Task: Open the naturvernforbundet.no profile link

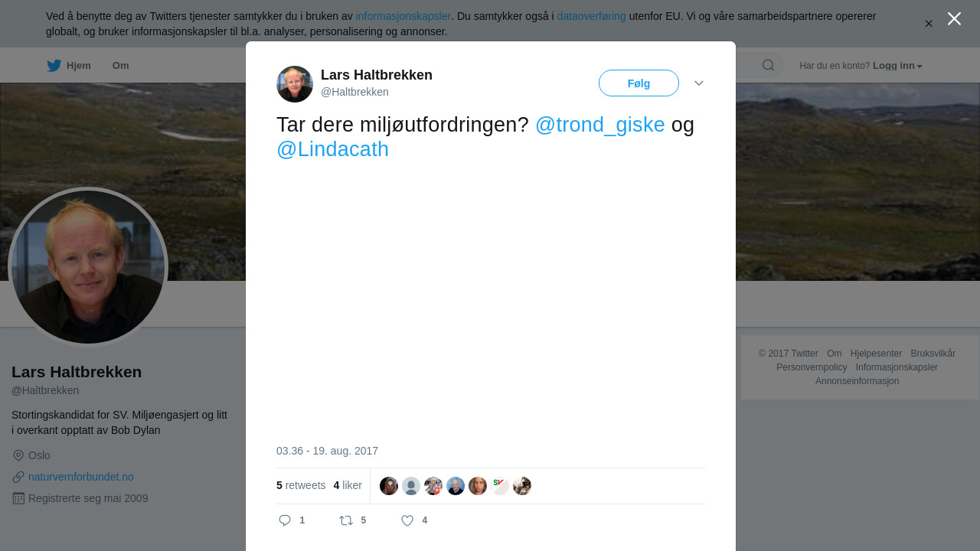Action: (x=81, y=477)
